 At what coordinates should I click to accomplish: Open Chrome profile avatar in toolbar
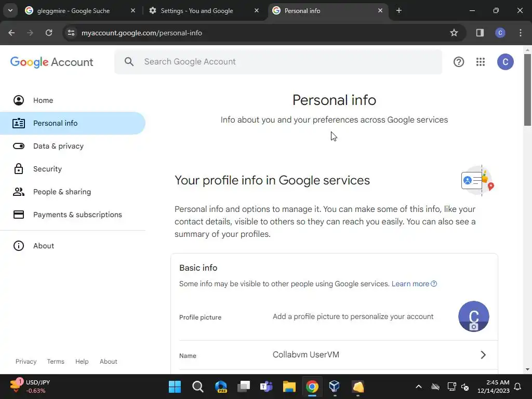500,33
